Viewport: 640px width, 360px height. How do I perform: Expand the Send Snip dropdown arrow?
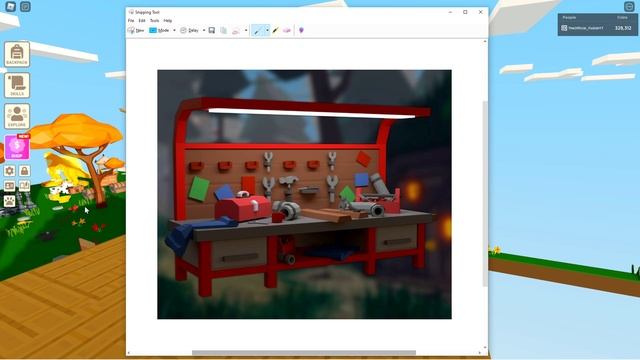pos(246,30)
